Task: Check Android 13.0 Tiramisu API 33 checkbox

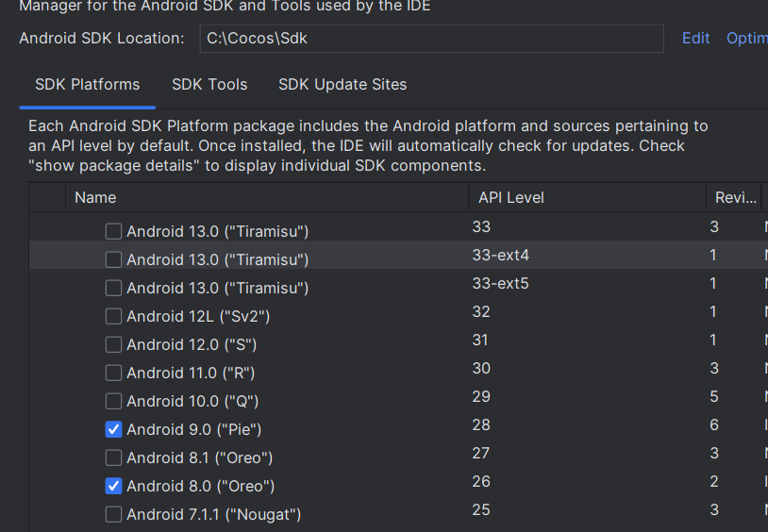Action: pyautogui.click(x=113, y=231)
